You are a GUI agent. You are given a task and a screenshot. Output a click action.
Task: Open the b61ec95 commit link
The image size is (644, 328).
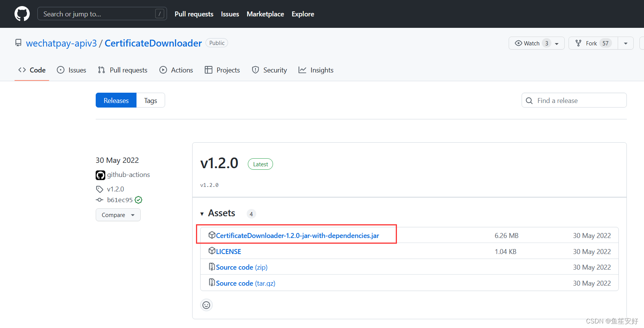click(120, 200)
